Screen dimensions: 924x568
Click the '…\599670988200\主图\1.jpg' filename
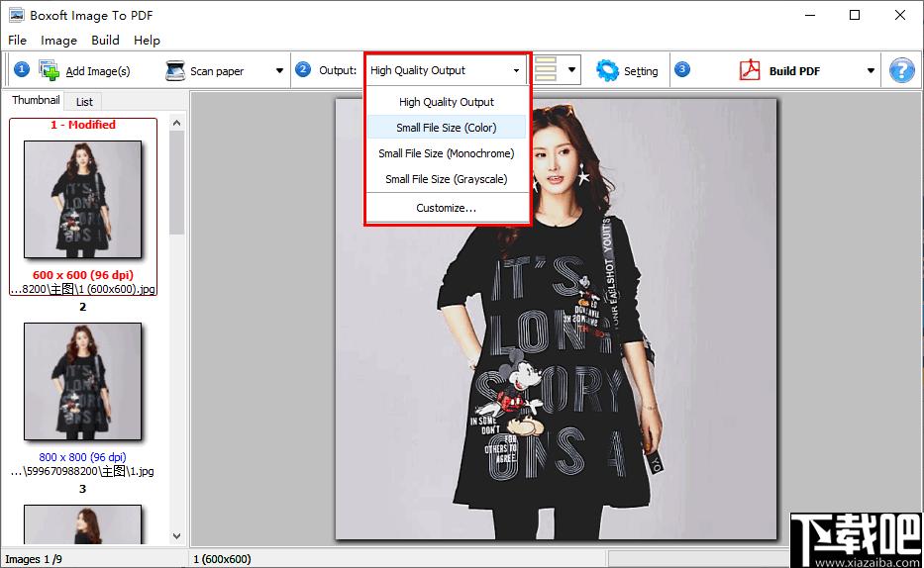(x=82, y=471)
